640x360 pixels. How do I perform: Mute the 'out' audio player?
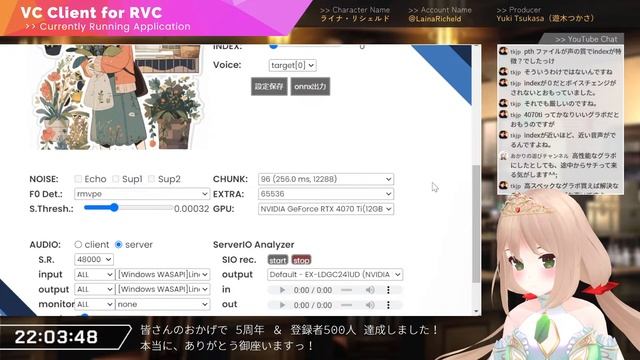(370, 305)
